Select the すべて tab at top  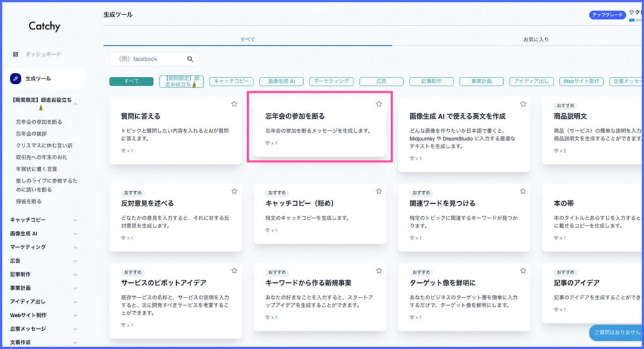pos(247,39)
